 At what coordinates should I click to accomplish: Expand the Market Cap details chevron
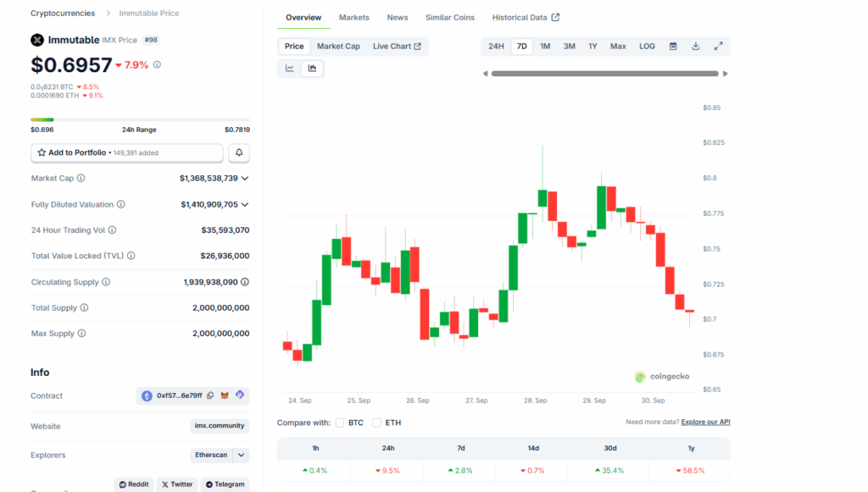[245, 178]
